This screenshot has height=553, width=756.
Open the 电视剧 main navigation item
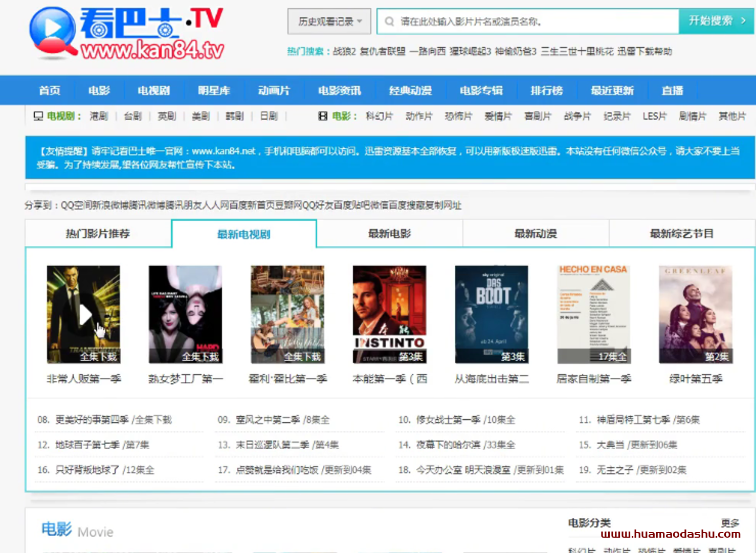tap(153, 90)
